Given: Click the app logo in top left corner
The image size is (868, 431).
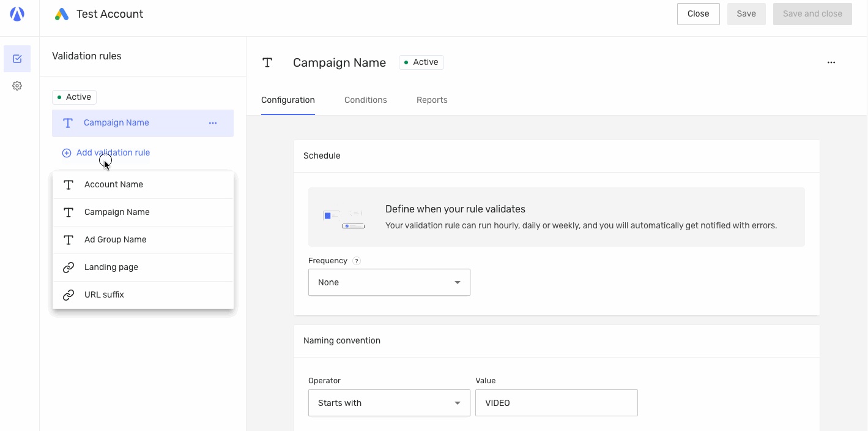Looking at the screenshot, I should pos(17,13).
